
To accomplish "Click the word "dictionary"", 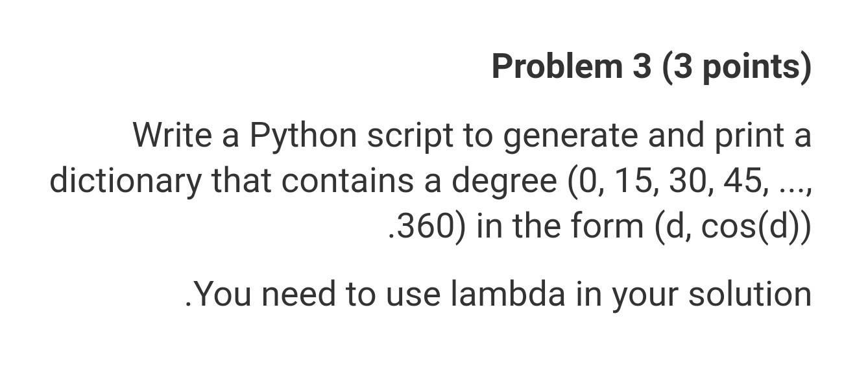I will point(125,182).
